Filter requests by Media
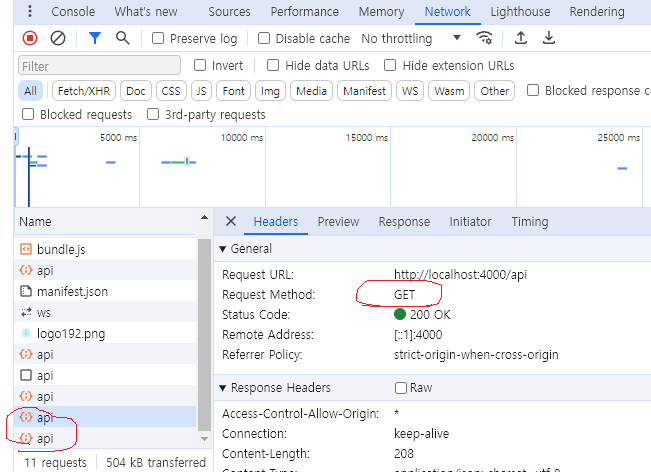 point(311,90)
